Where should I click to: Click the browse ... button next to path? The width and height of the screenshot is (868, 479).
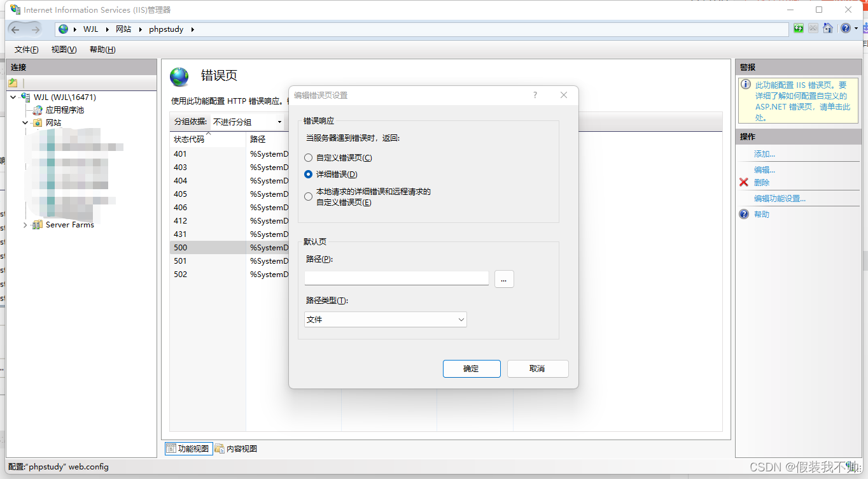504,278
